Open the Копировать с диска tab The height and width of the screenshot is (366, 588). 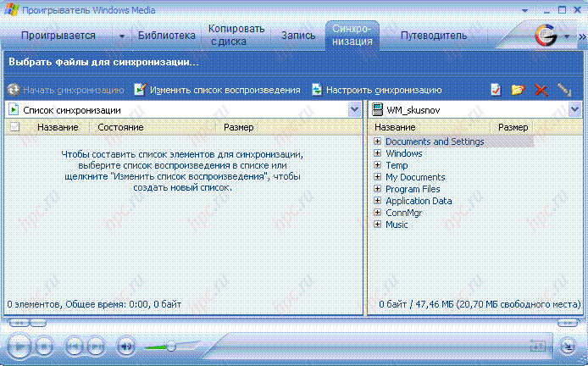pos(236,35)
